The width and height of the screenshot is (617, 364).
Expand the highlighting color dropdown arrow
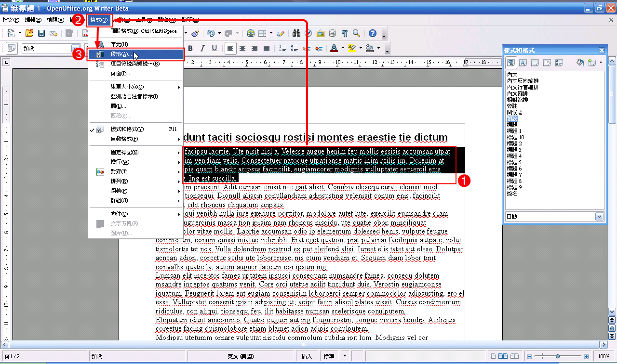tap(360, 48)
